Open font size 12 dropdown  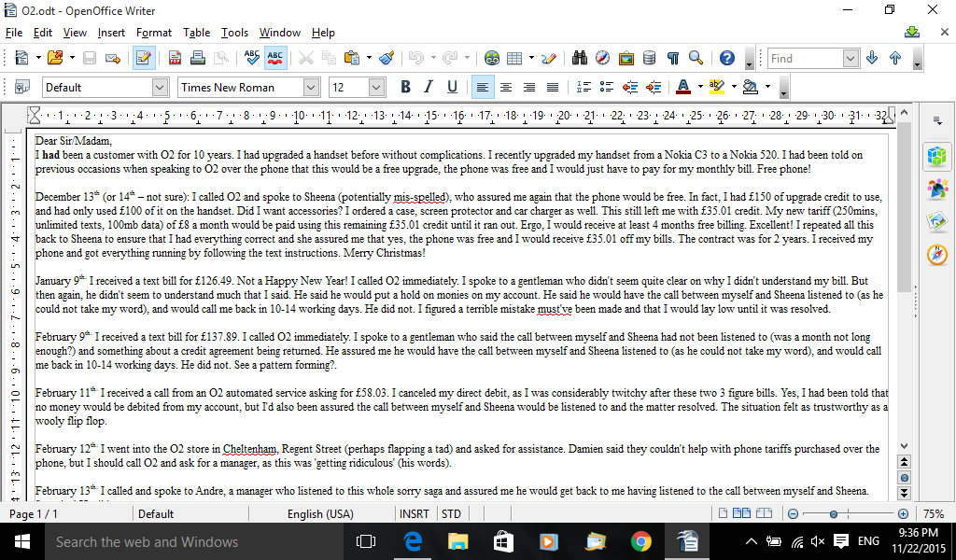(x=376, y=87)
